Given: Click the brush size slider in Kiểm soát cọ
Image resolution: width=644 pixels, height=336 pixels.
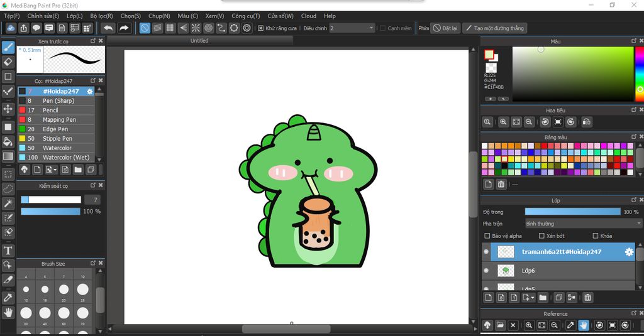Looking at the screenshot, I should coord(51,200).
